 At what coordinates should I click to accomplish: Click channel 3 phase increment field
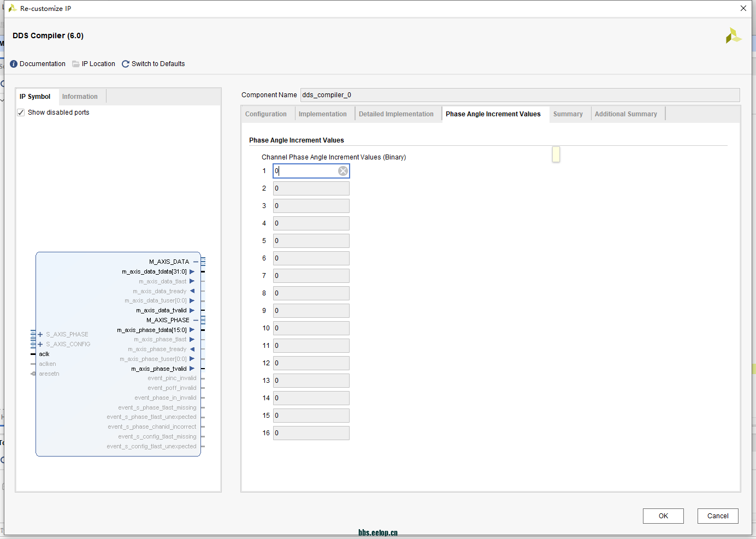(x=311, y=206)
